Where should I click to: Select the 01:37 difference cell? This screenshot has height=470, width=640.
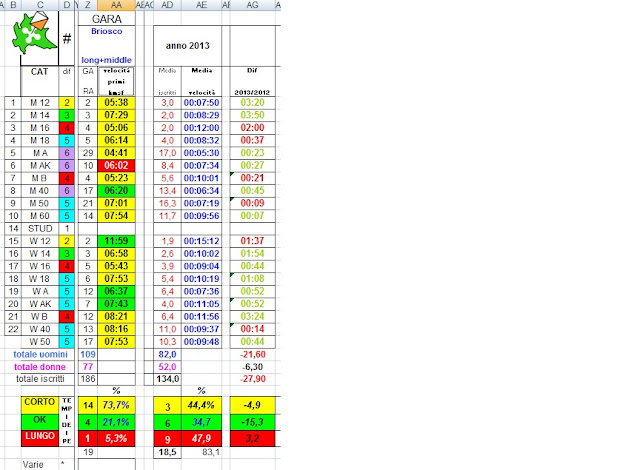click(253, 241)
